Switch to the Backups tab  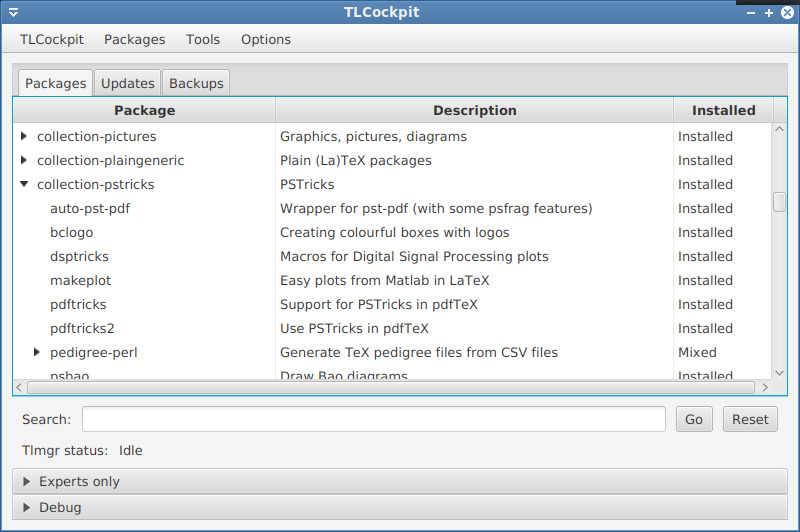tap(196, 83)
